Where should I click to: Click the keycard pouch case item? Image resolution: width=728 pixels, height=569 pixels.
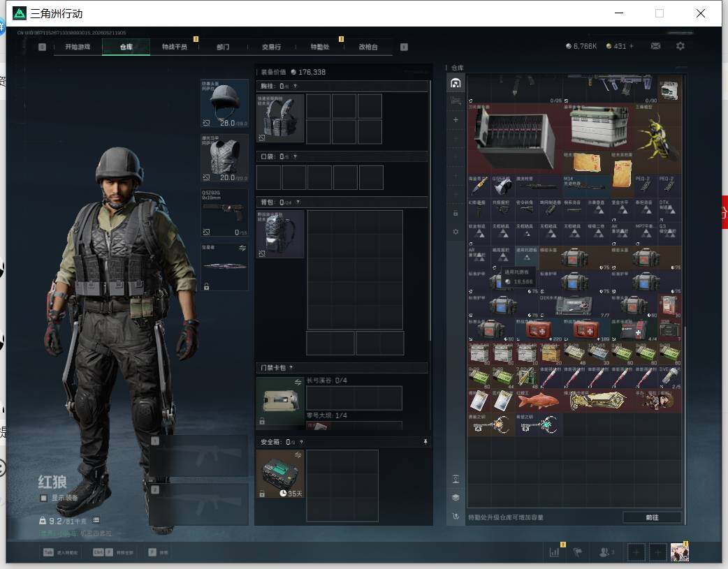coord(280,401)
